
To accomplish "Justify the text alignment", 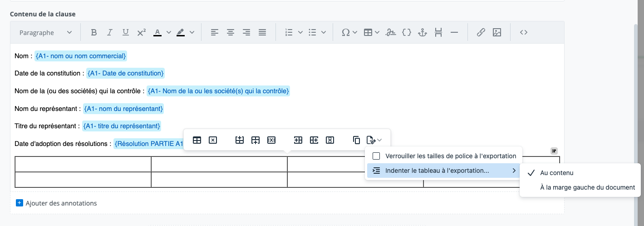I will [x=262, y=32].
